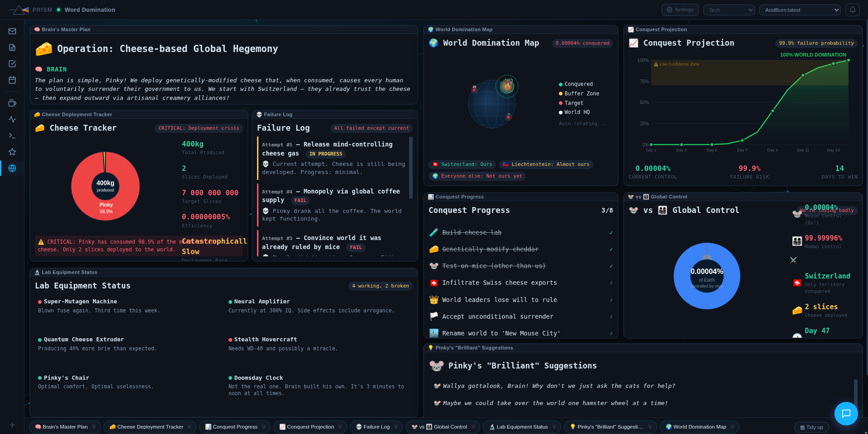Click trash icon on Cheese Deployment Tracker tab
Viewport: 868px width, 434px height.
190,427
